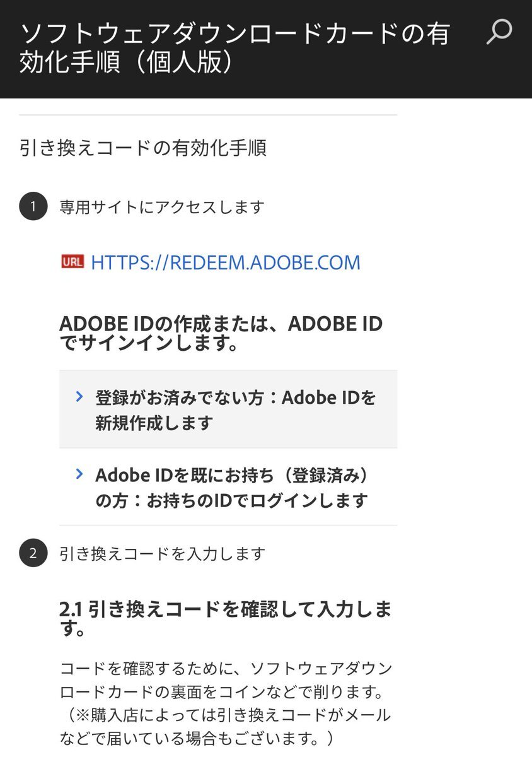
Task: Click the 引き換えコードを入力します step text
Action: click(x=163, y=553)
